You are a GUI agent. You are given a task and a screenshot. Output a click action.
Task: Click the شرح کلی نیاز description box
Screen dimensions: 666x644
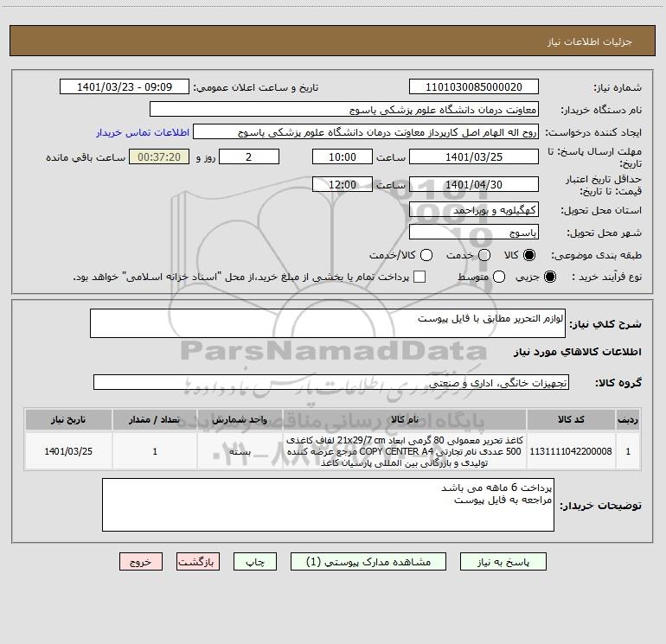328,323
